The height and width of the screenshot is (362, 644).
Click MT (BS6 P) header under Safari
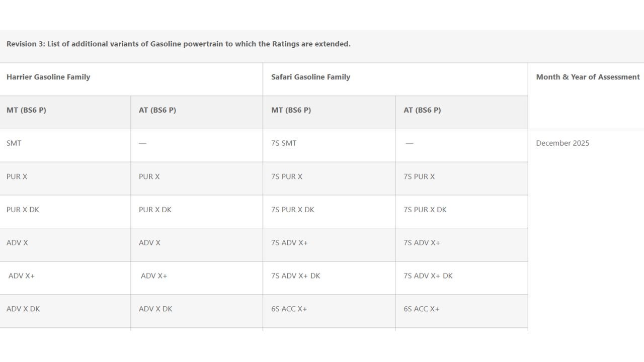(x=291, y=110)
